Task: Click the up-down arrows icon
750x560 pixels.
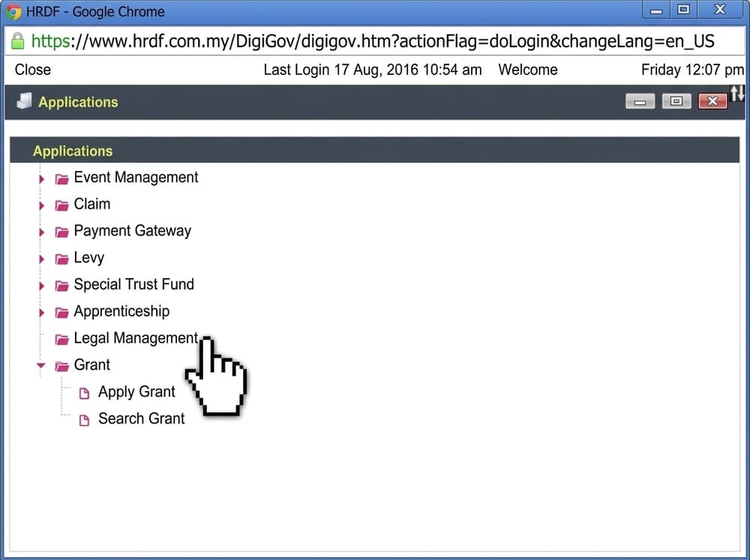Action: 737,93
